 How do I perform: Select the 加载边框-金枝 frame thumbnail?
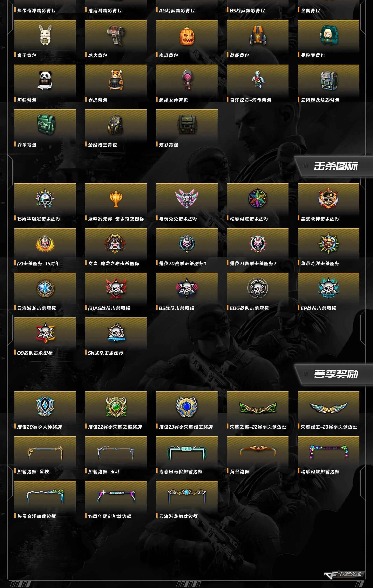(x=45, y=452)
